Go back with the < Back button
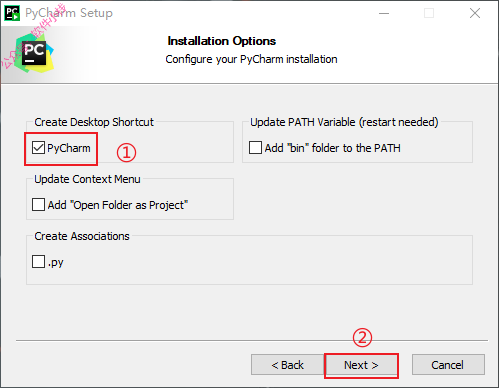This screenshot has height=388, width=499. click(288, 365)
